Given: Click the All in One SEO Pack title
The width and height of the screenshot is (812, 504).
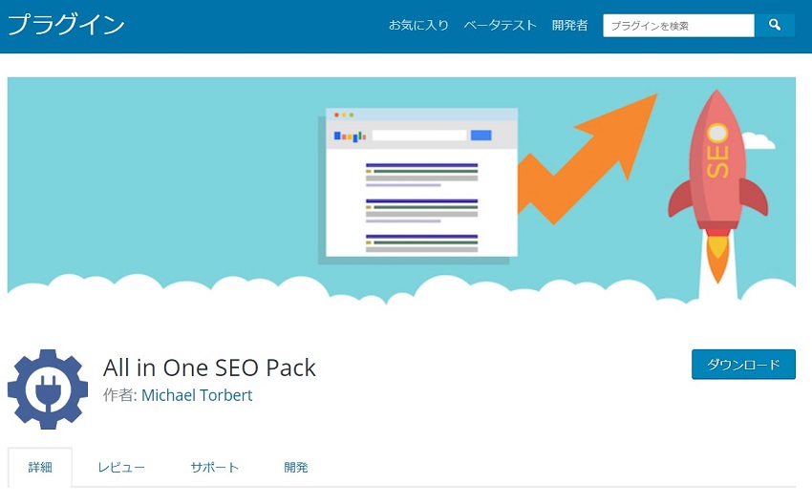Looking at the screenshot, I should coord(209,367).
